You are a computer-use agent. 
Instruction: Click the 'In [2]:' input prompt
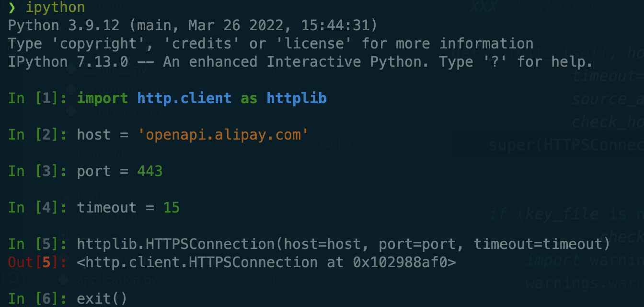(38, 135)
